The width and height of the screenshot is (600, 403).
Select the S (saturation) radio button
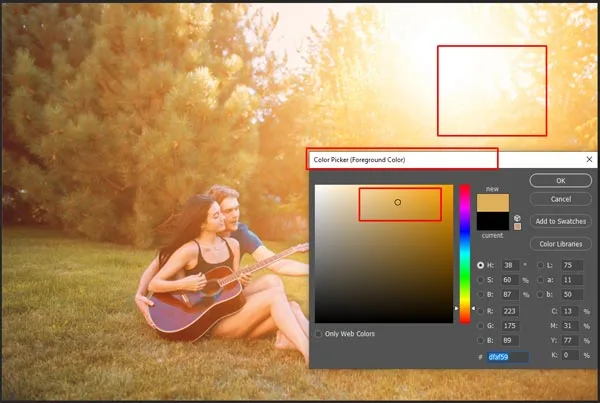click(481, 280)
